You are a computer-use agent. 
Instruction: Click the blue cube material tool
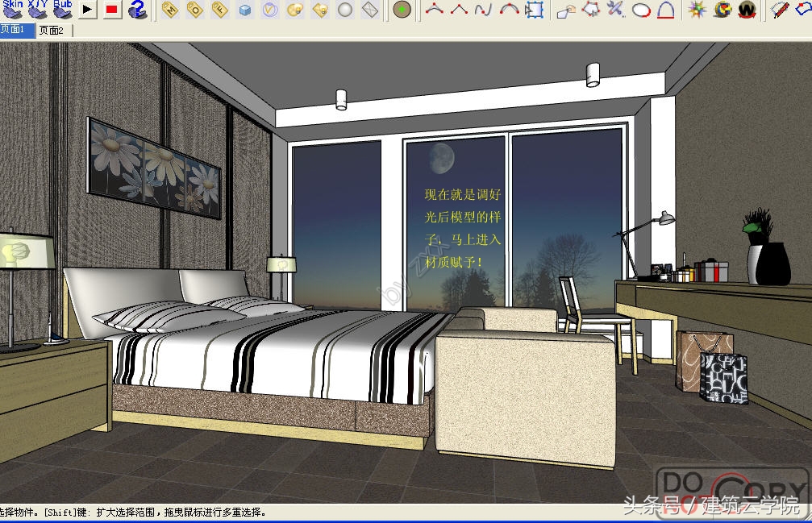245,10
